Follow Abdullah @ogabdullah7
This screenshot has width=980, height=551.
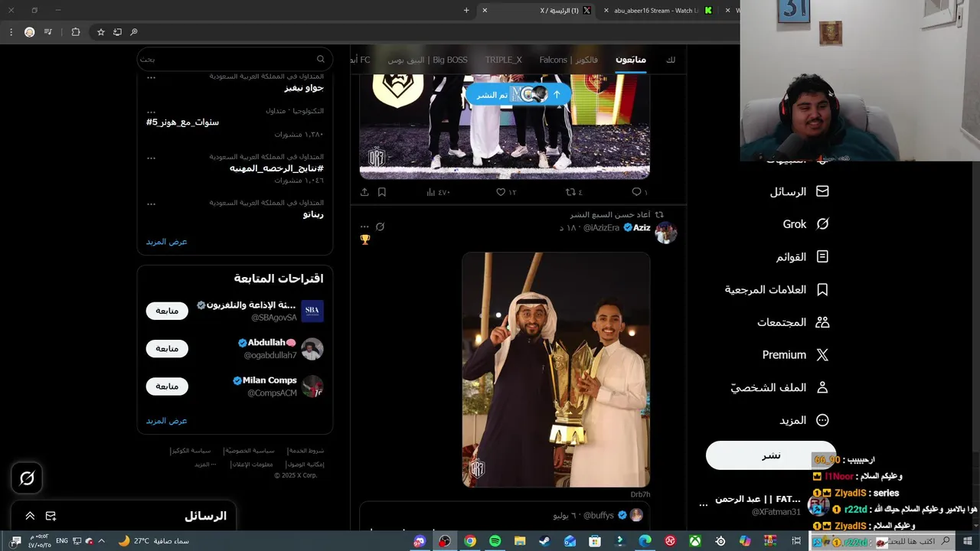pyautogui.click(x=167, y=348)
